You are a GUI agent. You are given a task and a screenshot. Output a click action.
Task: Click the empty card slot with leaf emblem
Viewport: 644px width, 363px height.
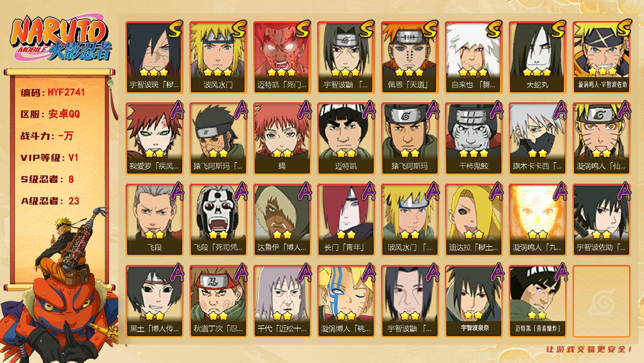tap(601, 301)
